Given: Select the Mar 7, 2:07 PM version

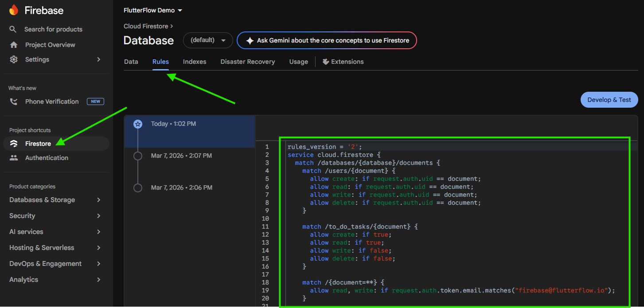Looking at the screenshot, I should [x=181, y=156].
